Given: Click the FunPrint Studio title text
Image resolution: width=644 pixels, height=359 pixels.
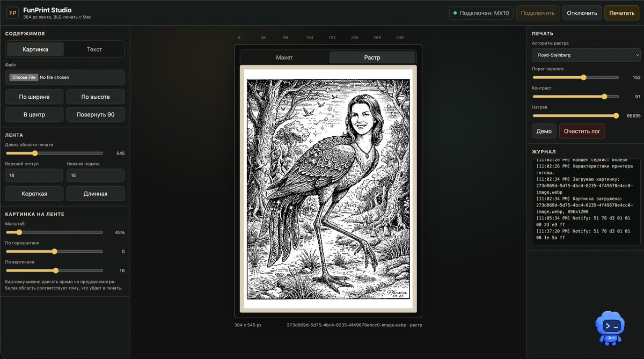Looking at the screenshot, I should [x=47, y=10].
